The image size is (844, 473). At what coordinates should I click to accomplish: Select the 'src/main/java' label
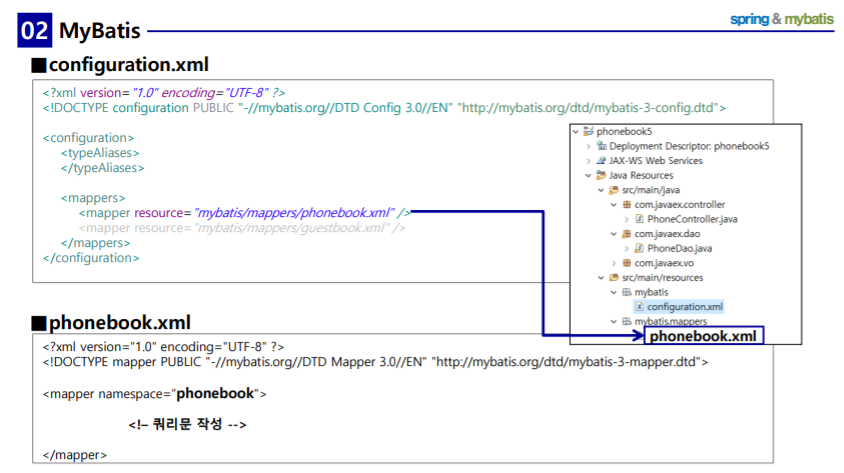point(651,190)
